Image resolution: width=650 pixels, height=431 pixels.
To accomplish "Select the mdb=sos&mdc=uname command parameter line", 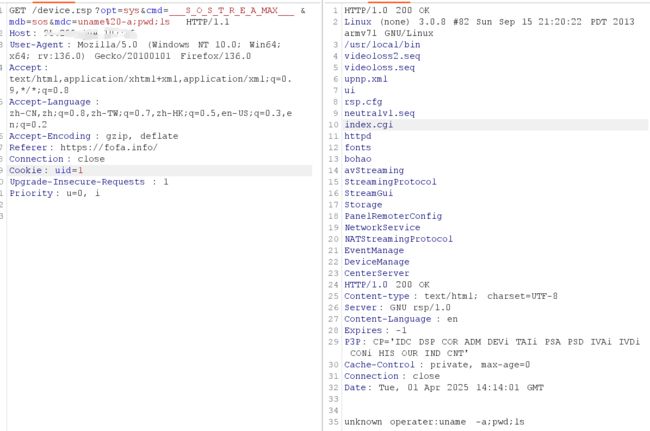I will (119, 22).
